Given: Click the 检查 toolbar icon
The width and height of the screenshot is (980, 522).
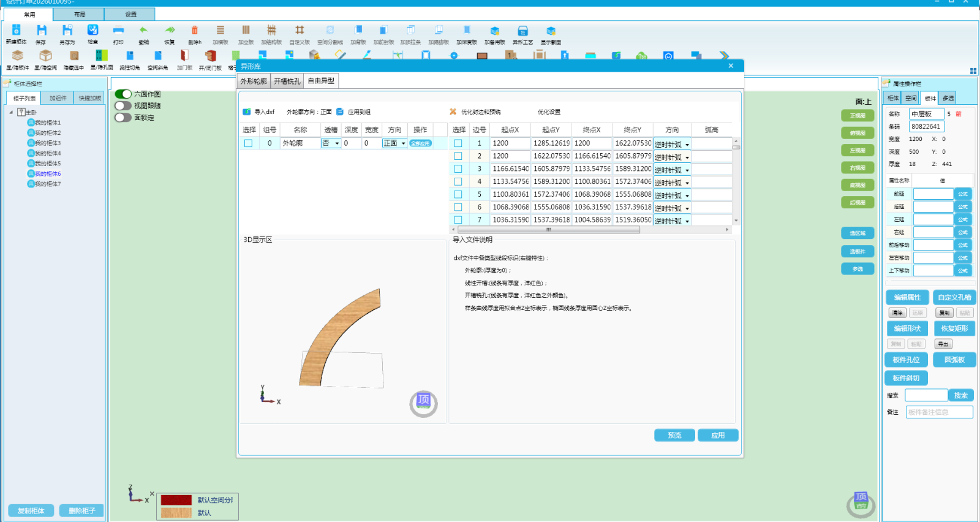Looking at the screenshot, I should coord(92,30).
